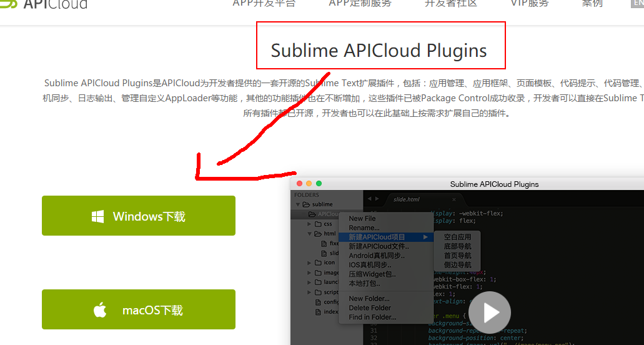Click the APICloud logo in header

coord(44,4)
